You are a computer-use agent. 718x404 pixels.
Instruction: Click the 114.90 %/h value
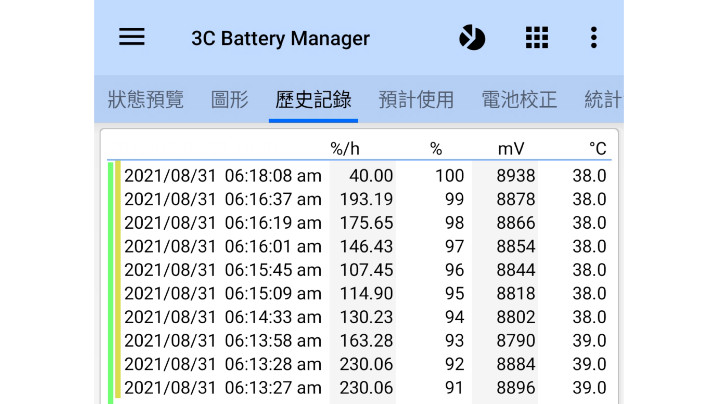(x=366, y=293)
